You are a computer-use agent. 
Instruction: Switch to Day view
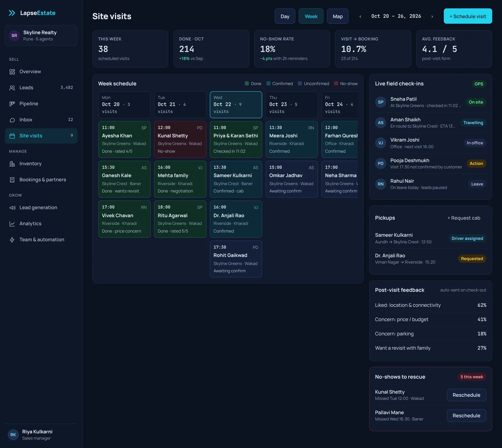pos(285,16)
